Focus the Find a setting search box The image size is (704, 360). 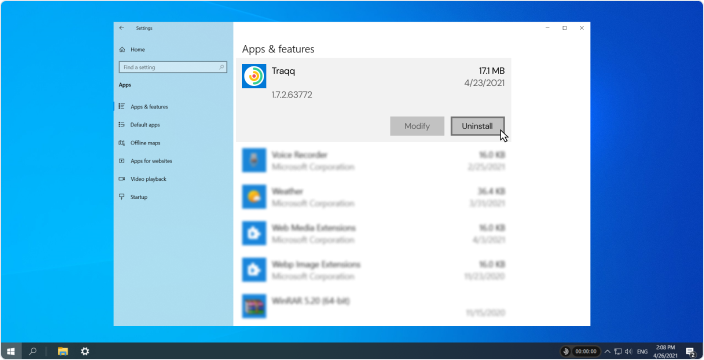172,67
